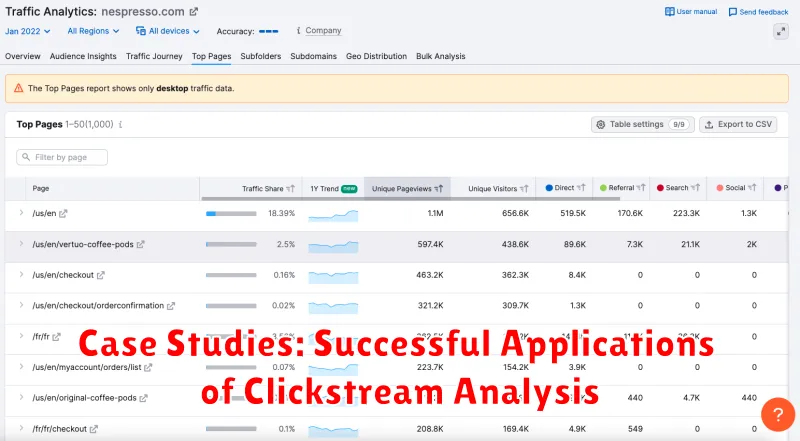Viewport: 800px width, 441px height.
Task: Sort by Referral traffic column icon
Action: [641, 188]
